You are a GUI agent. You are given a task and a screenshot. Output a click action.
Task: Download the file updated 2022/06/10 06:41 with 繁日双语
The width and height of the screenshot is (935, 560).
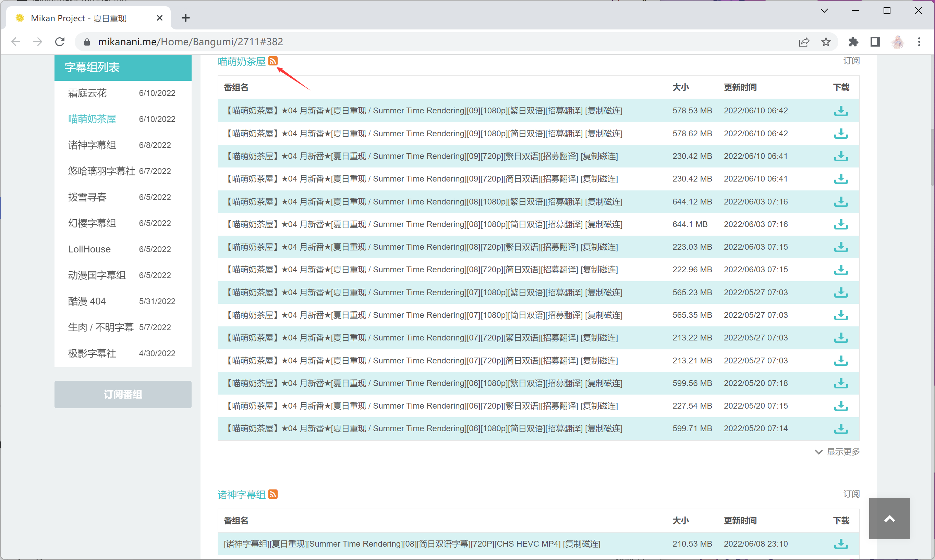(841, 156)
